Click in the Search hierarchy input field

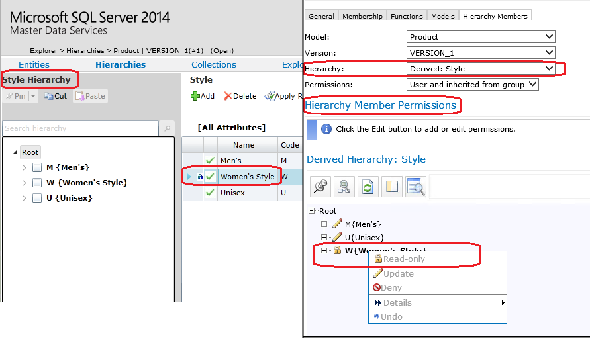pyautogui.click(x=81, y=128)
